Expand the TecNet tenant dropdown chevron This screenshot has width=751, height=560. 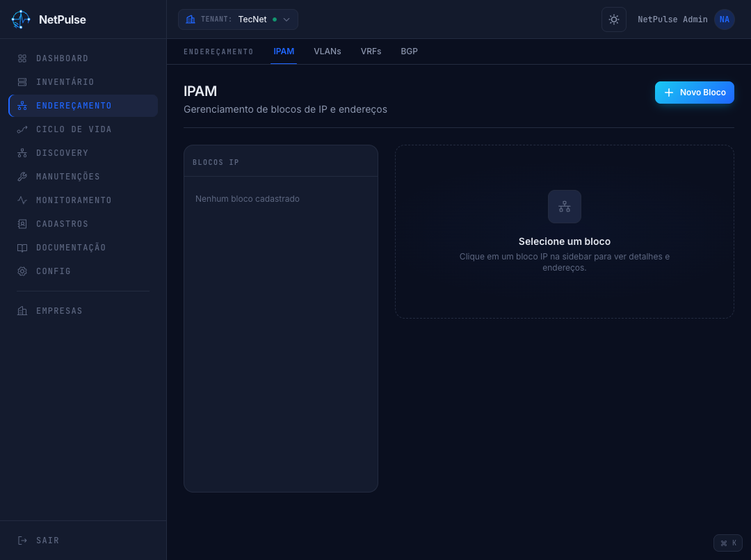(286, 19)
